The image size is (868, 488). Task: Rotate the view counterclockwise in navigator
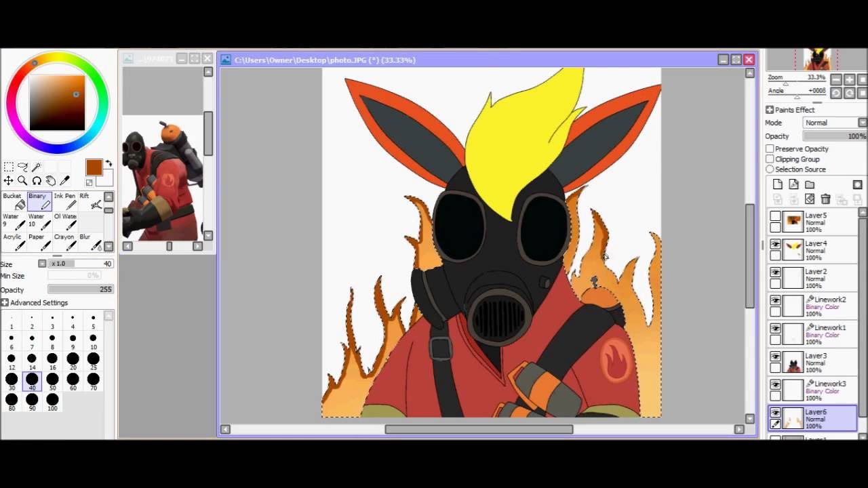click(836, 93)
